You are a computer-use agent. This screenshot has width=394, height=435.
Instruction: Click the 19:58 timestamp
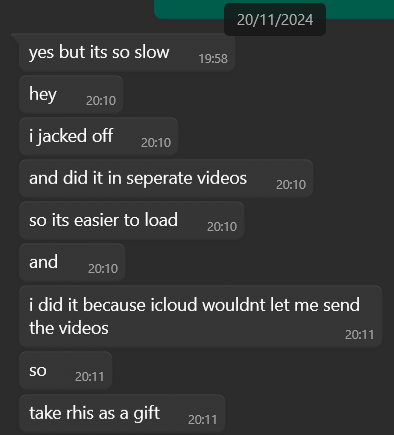coord(213,59)
